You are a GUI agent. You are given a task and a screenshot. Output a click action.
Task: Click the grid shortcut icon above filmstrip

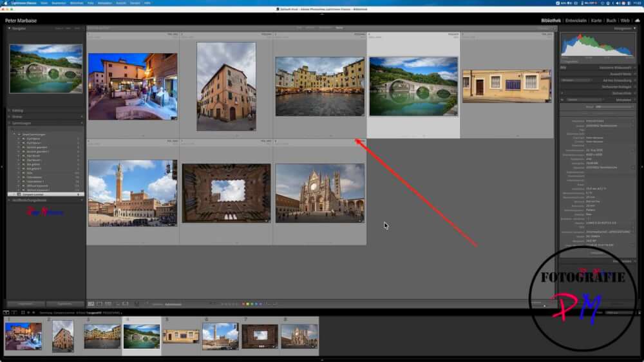coord(23,312)
